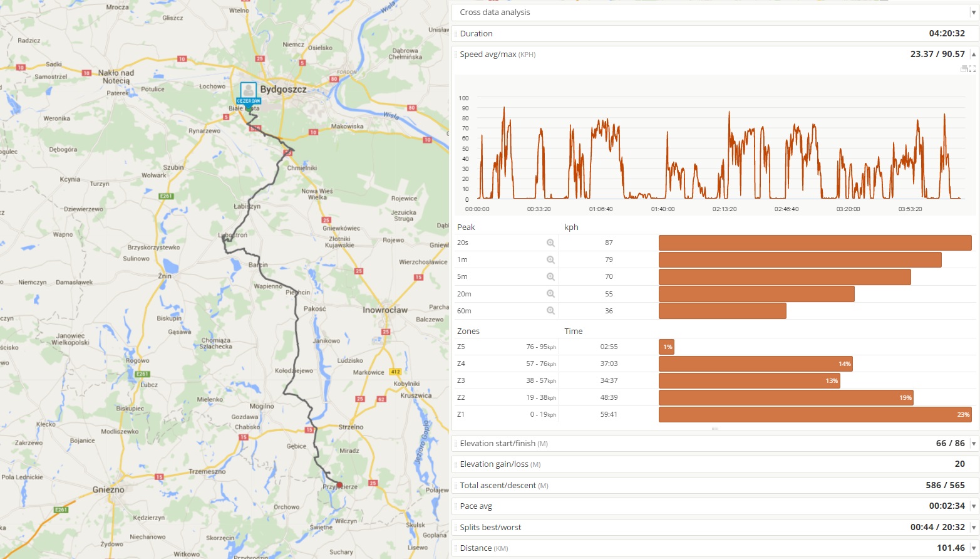Click the resize grip below the Zones table
Screen dimensions: 980x559
coord(715,429)
